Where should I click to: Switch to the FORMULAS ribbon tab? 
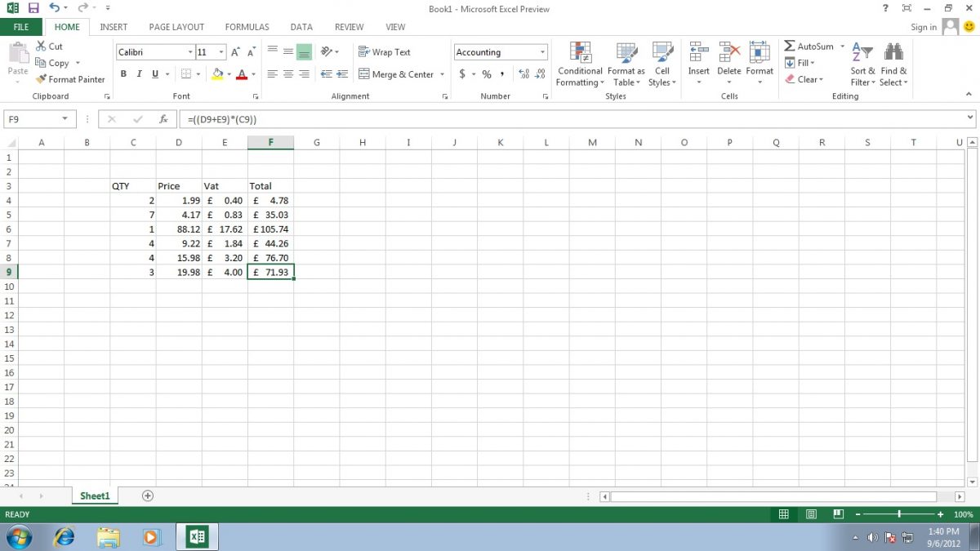pyautogui.click(x=247, y=26)
